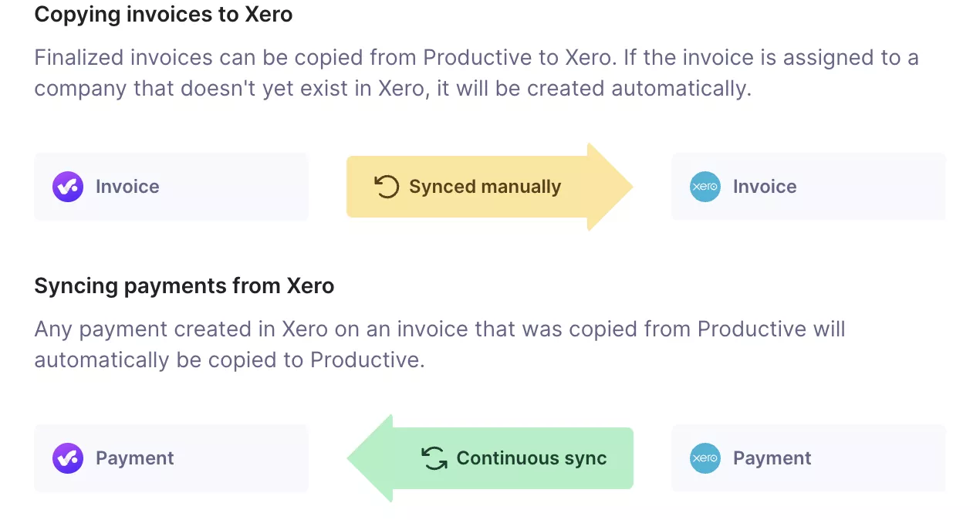Click the circular manual sync icon
Viewport: 980px width, 520px height.
387,187
